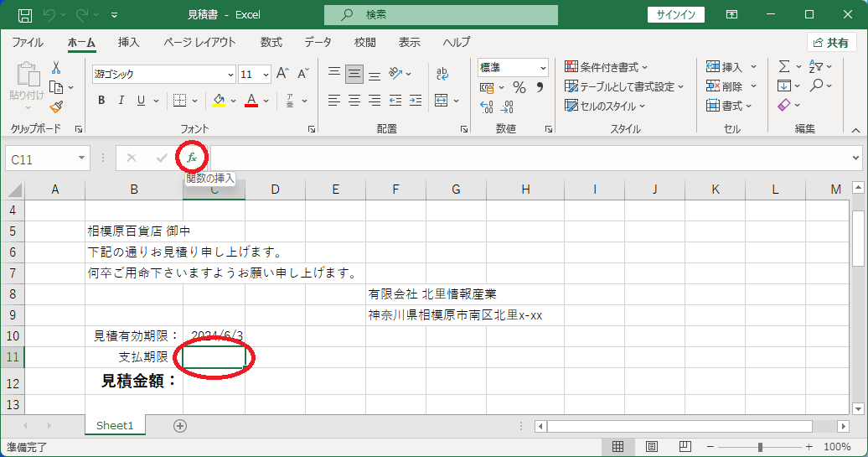This screenshot has width=868, height=457.
Task: Apply percent style
Action: (519, 87)
